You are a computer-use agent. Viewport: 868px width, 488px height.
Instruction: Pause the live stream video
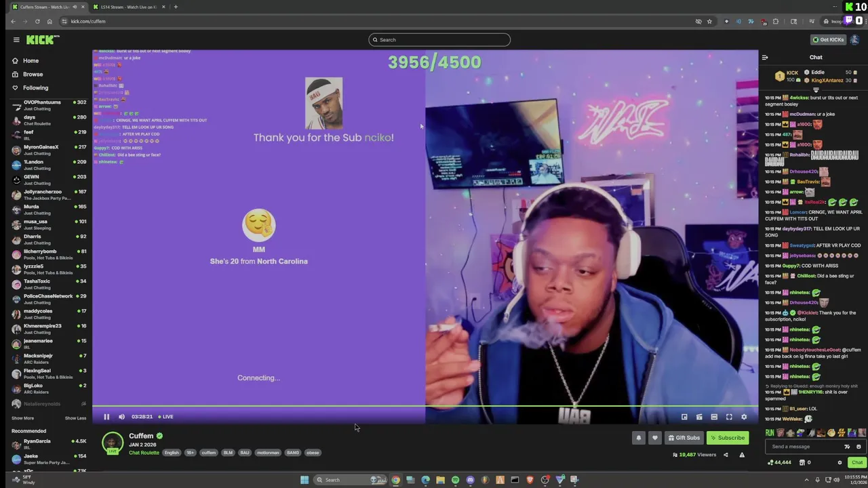pyautogui.click(x=106, y=417)
